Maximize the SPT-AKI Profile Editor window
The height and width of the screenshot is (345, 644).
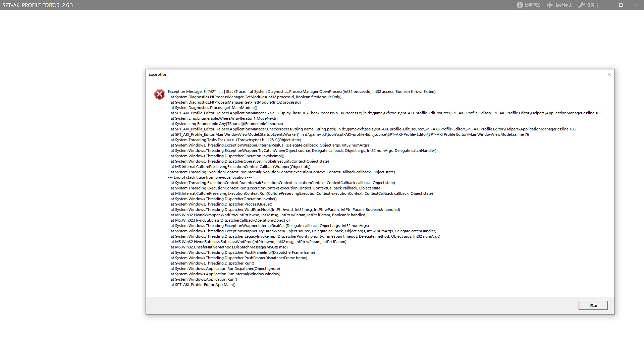point(621,5)
